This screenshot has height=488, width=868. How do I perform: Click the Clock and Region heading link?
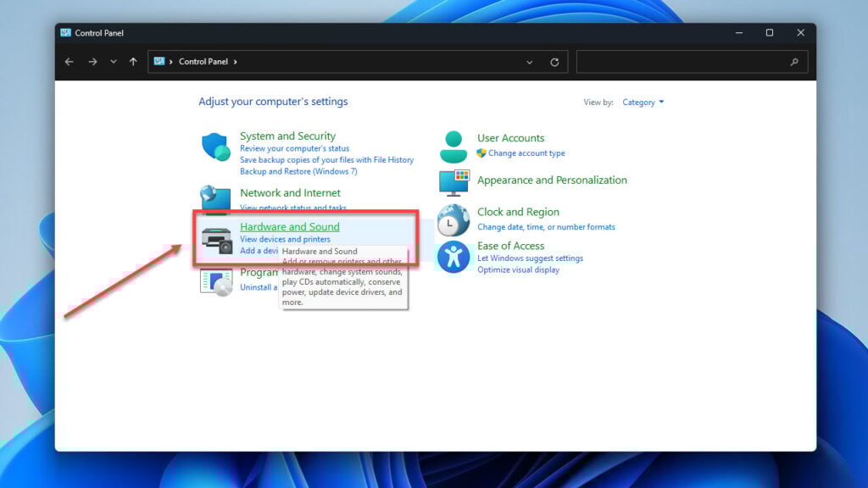pyautogui.click(x=518, y=213)
